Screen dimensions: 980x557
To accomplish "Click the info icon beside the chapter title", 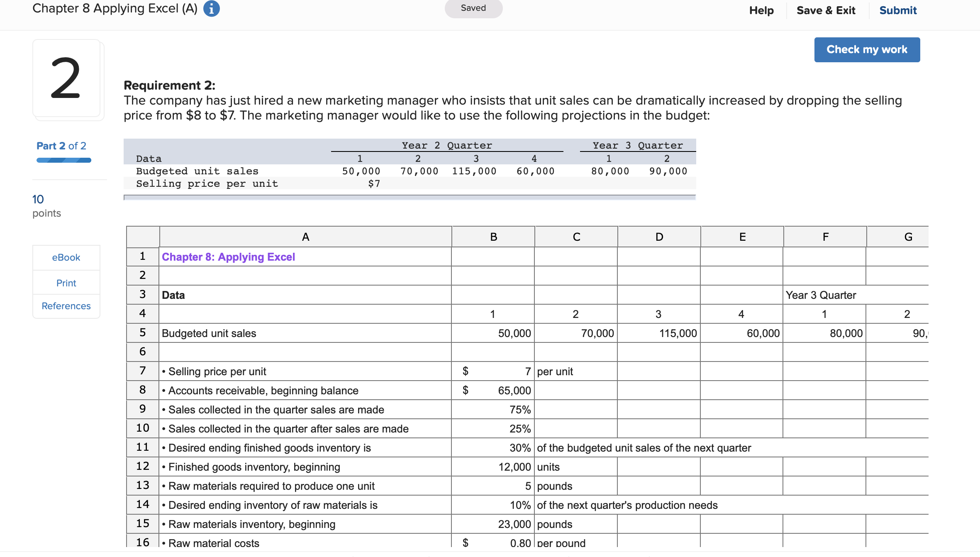I will click(x=212, y=8).
